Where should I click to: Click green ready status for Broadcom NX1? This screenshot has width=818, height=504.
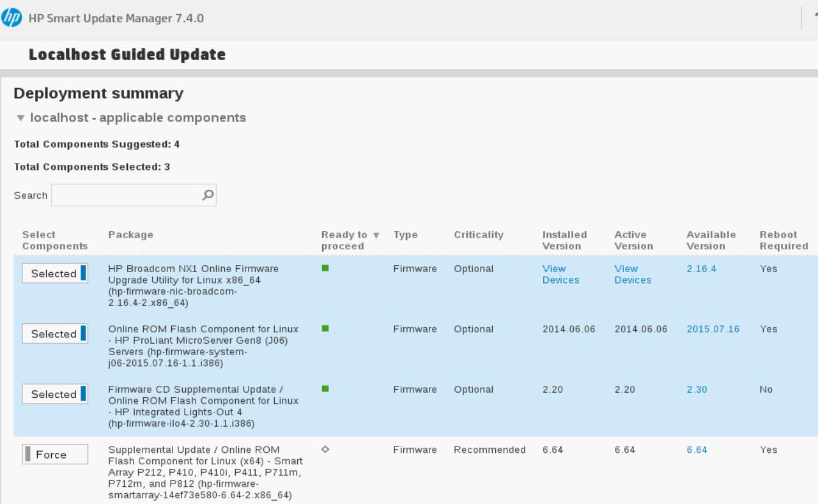click(325, 268)
